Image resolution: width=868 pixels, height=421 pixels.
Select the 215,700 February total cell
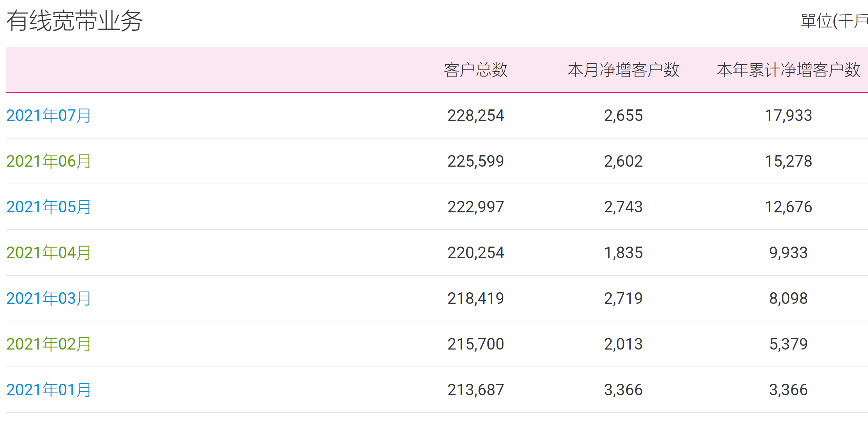(476, 344)
